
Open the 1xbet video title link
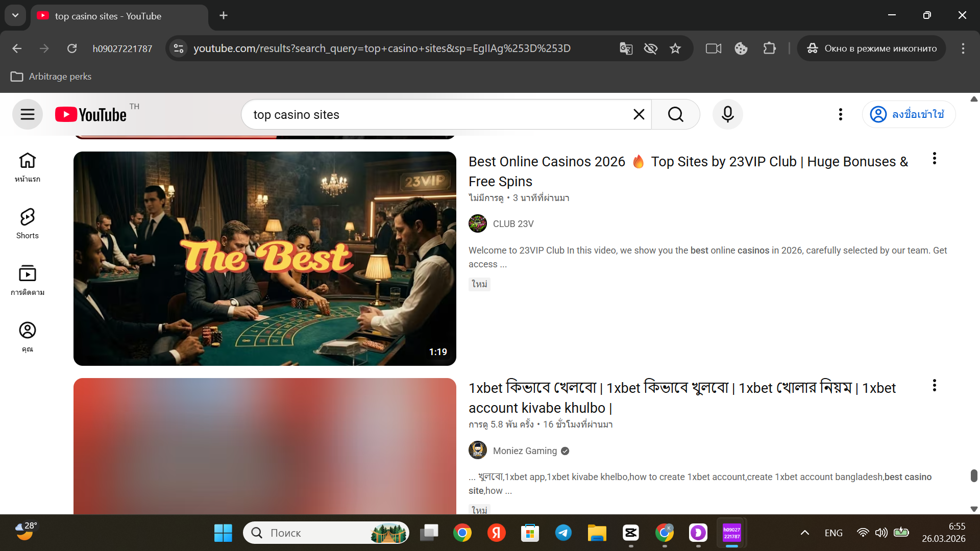click(682, 398)
